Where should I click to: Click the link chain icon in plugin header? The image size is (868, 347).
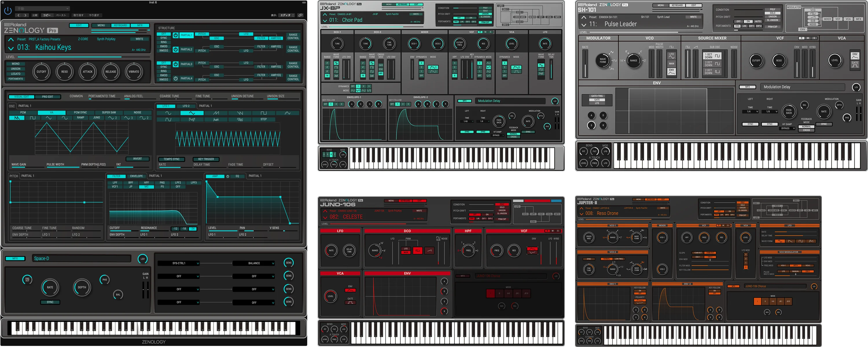300,15
